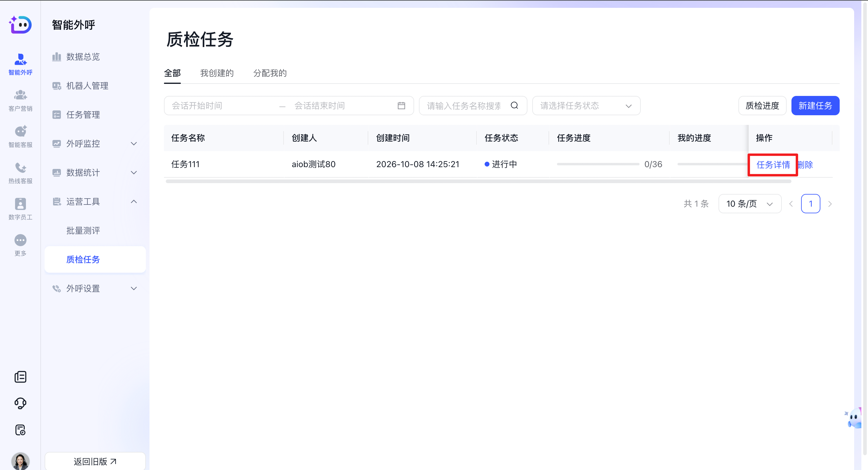The width and height of the screenshot is (868, 470).
Task: Open the 10 条/页 page size dropdown
Action: 750,204
